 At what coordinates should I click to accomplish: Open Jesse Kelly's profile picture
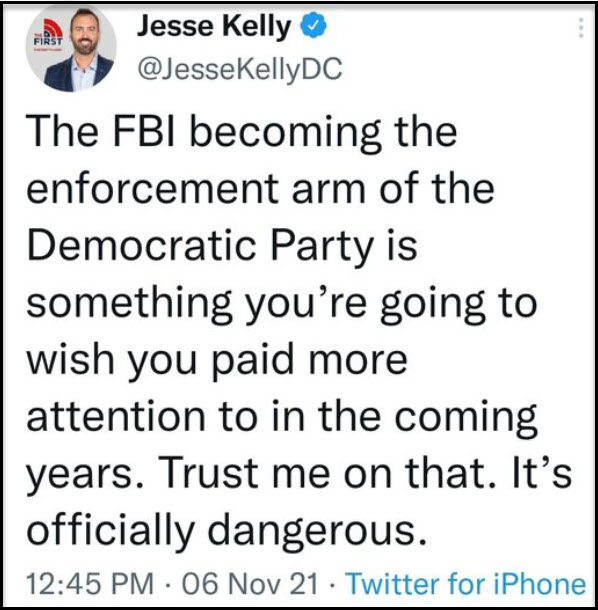pos(71,48)
